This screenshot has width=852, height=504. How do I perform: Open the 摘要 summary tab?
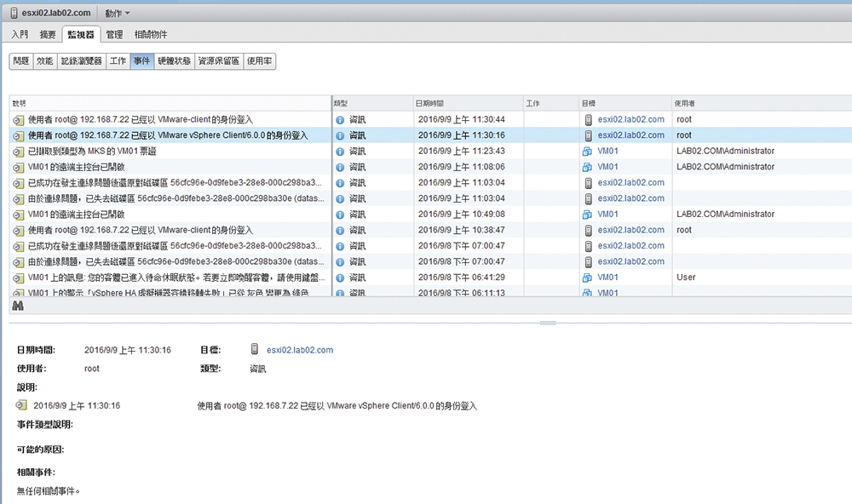[x=48, y=34]
